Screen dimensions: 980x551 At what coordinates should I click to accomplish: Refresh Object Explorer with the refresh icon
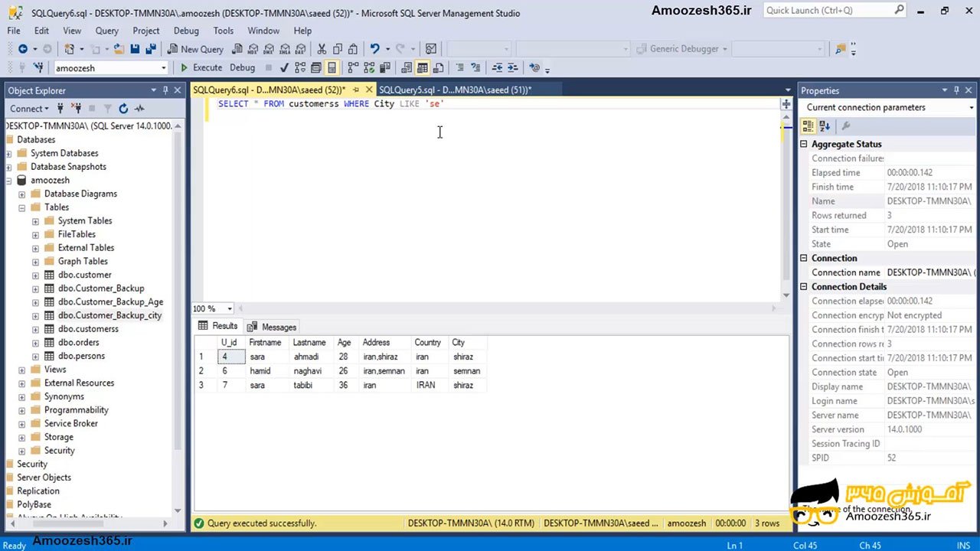(123, 109)
